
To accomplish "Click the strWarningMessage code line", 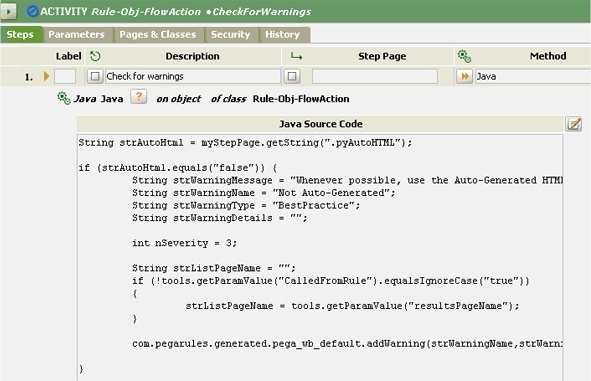I will (347, 181).
